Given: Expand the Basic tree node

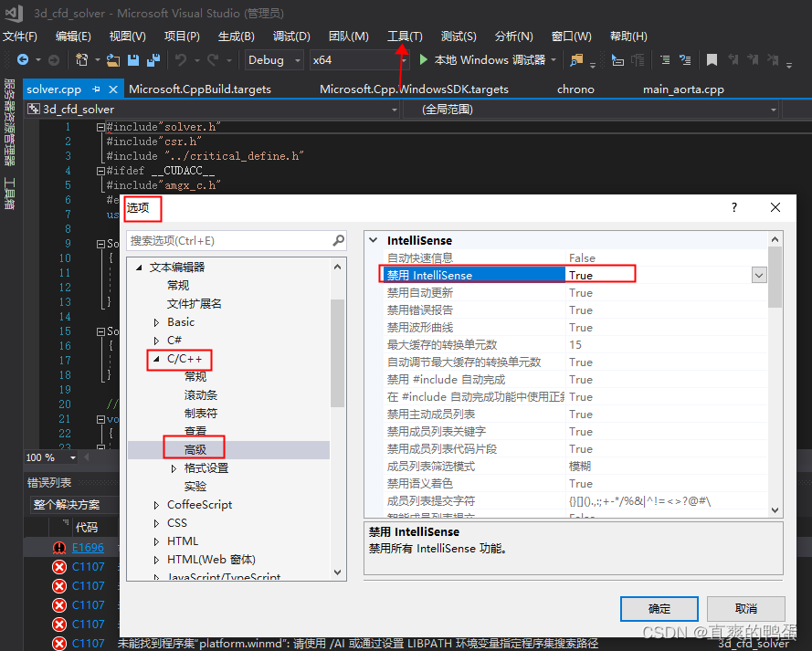Looking at the screenshot, I should (156, 322).
